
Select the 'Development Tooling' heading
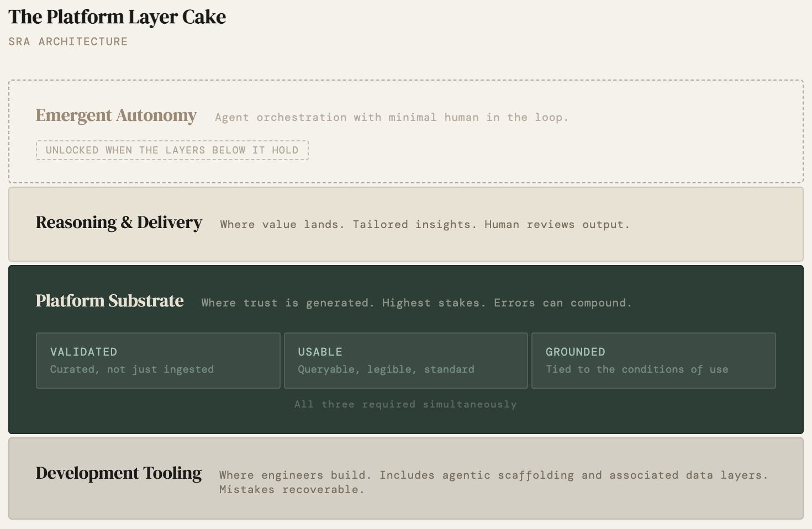point(118,473)
